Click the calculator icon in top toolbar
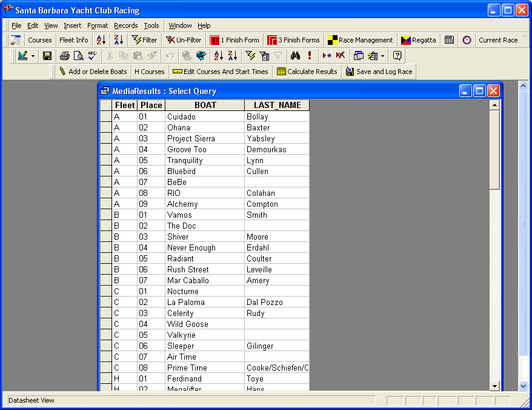 coord(449,40)
